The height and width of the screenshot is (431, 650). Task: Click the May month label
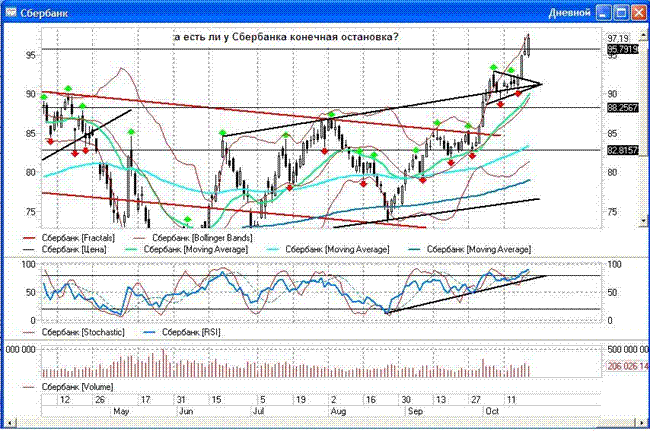[x=121, y=412]
